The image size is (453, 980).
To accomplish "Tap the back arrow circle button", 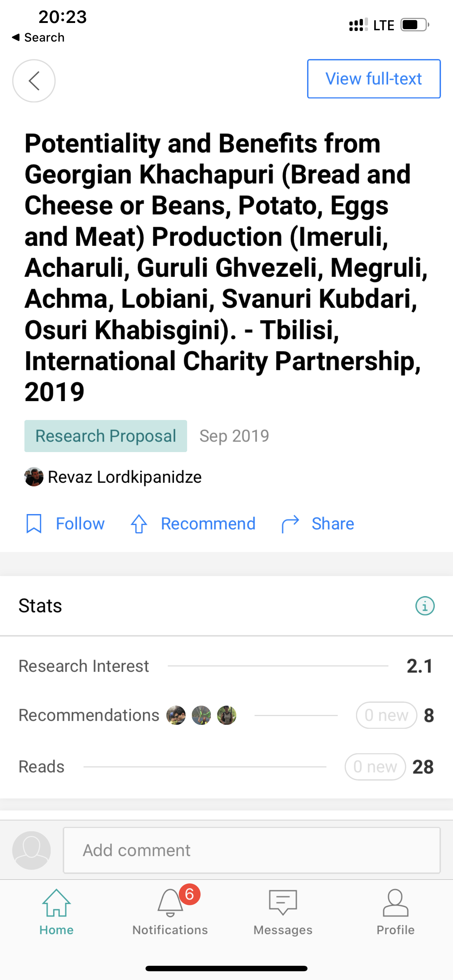I will (34, 81).
